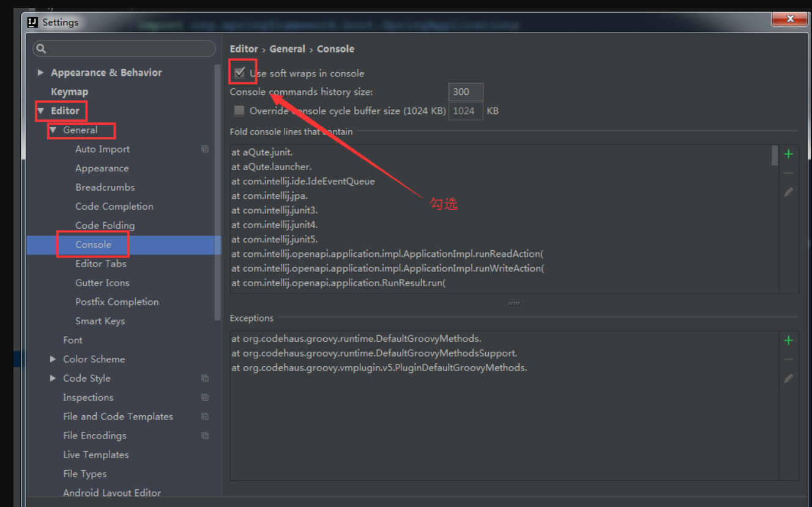Click project-level icon beside File and Code Templates
Image resolution: width=812 pixels, height=507 pixels.
pos(205,416)
